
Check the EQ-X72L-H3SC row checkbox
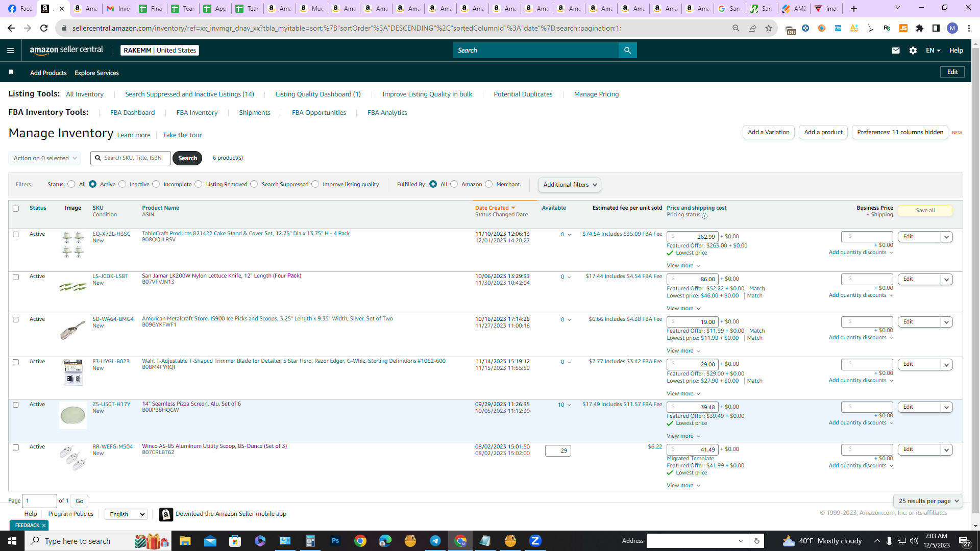coord(16,235)
